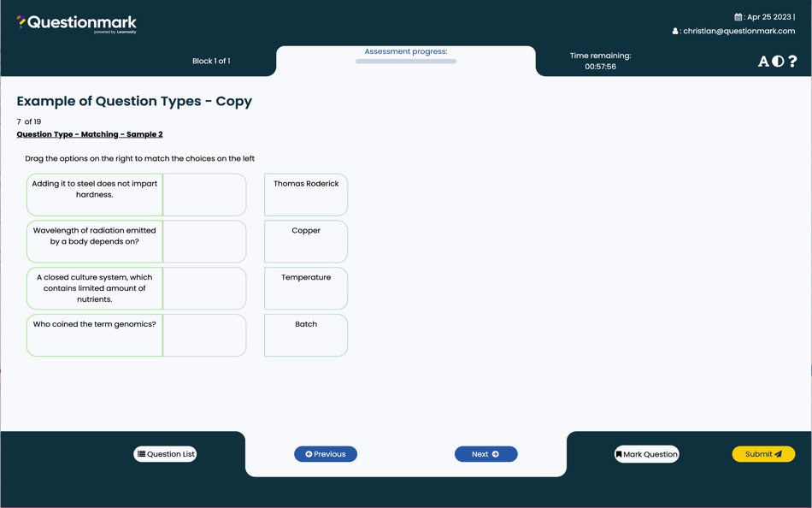
Task: Click the 'Assessment progress:' label
Action: 405,51
